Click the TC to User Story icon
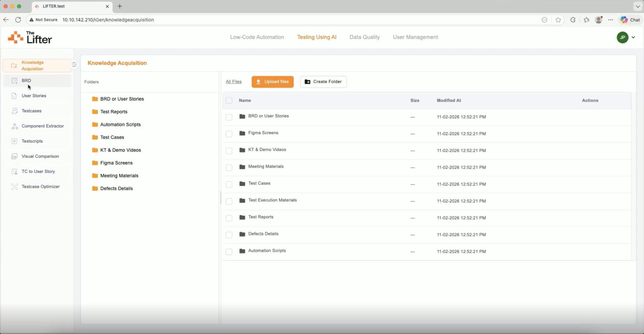Viewport: 644px width, 334px height. point(15,171)
